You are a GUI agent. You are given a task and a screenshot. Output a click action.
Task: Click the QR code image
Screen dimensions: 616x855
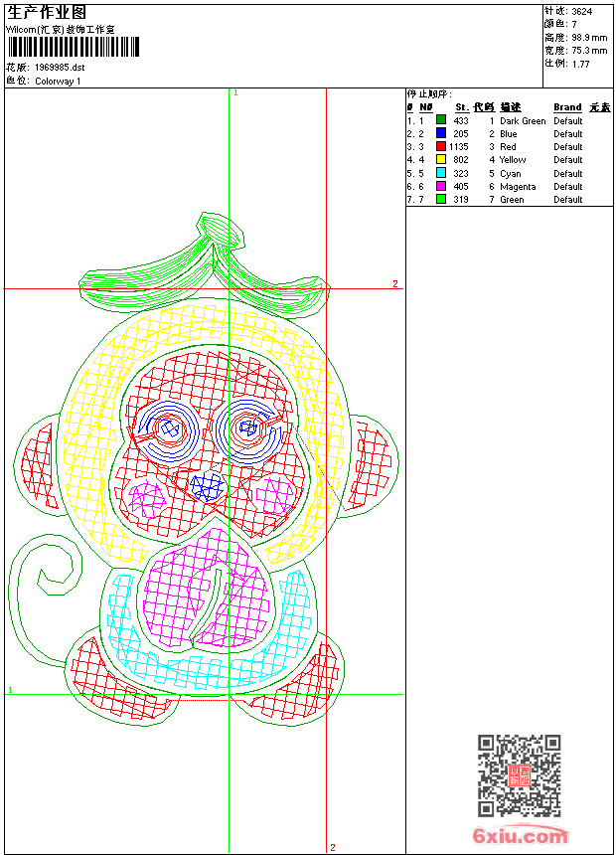[x=519, y=774]
